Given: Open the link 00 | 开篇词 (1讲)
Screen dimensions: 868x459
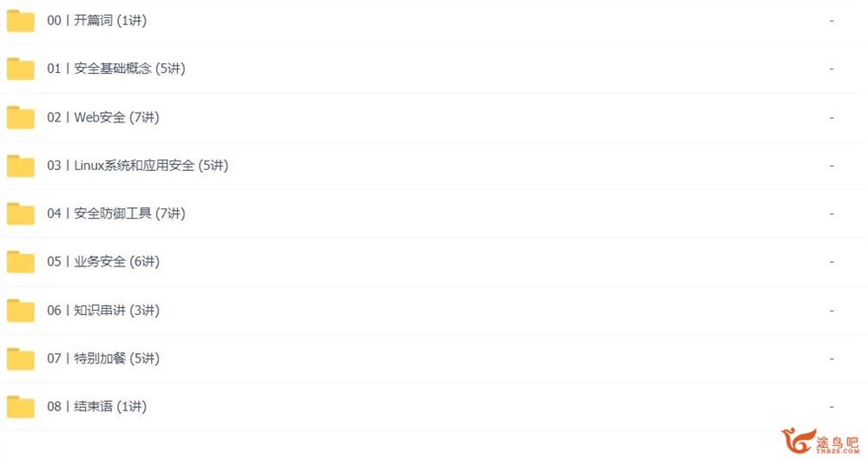Looking at the screenshot, I should pos(97,21).
